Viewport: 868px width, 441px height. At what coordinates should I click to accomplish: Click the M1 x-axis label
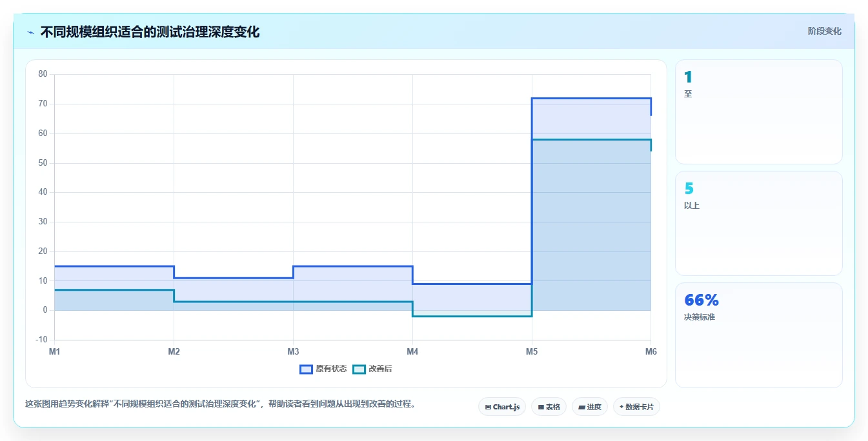55,351
